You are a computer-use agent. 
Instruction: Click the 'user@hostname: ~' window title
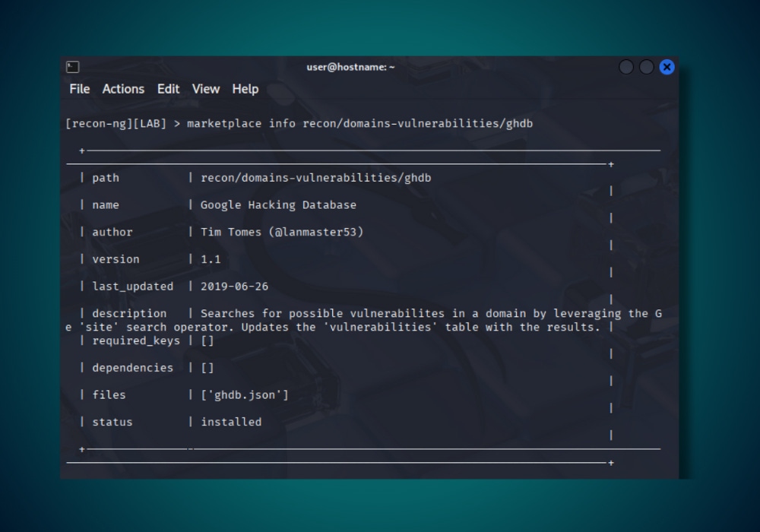[x=350, y=67]
